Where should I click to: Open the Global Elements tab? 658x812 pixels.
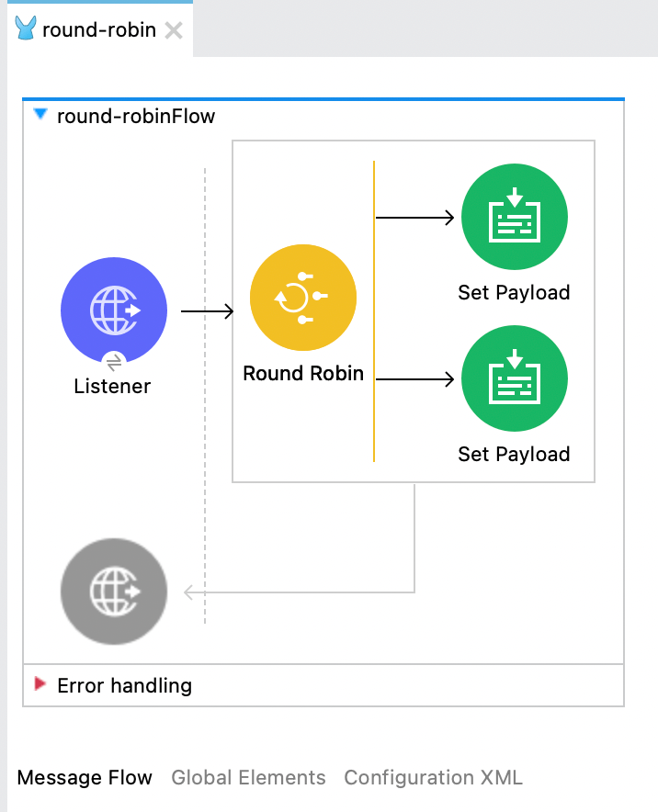point(248,778)
